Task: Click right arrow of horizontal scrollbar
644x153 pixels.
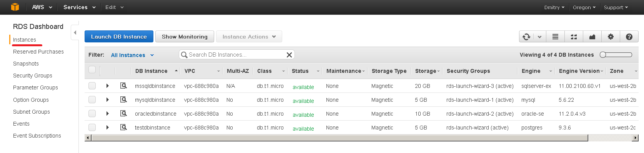Action: click(635, 138)
